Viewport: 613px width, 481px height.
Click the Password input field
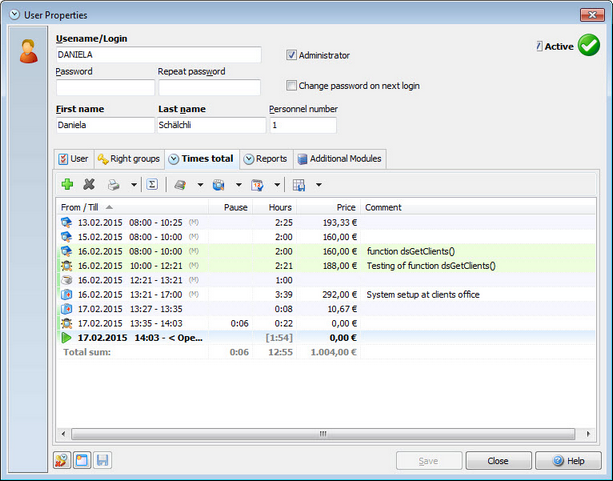pos(105,88)
